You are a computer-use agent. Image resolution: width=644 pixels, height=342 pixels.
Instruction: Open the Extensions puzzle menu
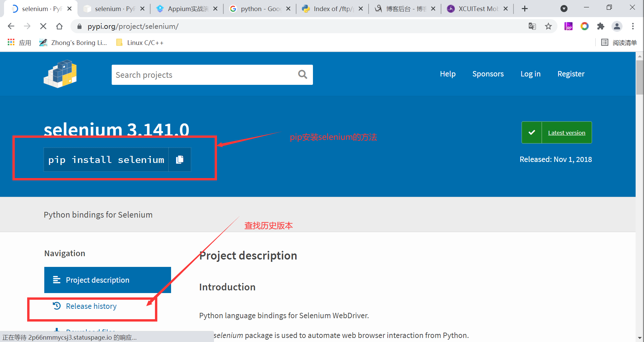tap(601, 26)
